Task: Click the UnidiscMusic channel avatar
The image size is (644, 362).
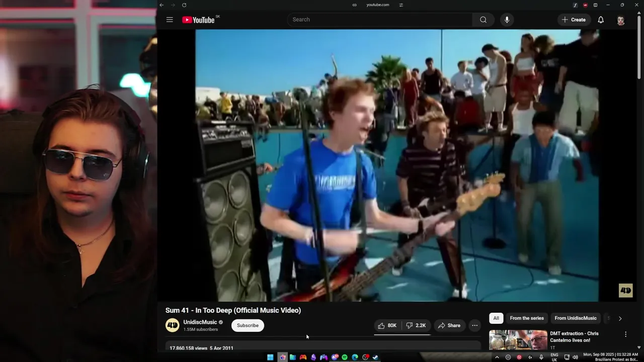Action: click(173, 325)
